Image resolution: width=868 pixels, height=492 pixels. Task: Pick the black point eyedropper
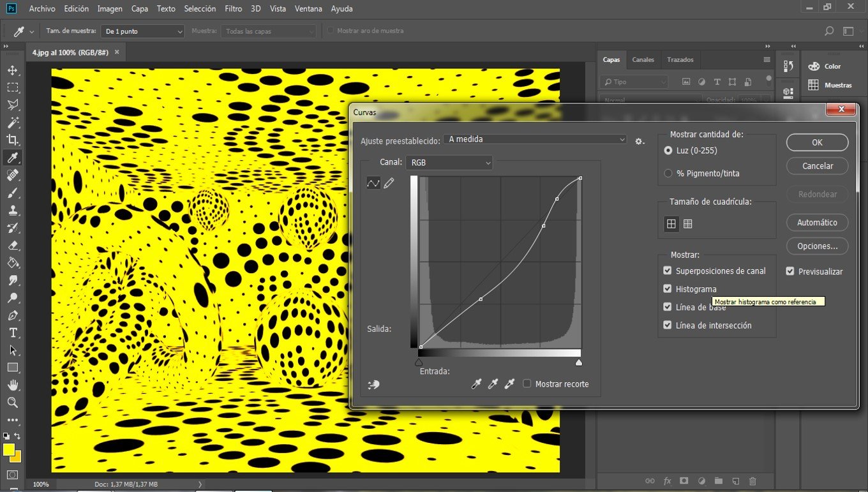pos(476,384)
